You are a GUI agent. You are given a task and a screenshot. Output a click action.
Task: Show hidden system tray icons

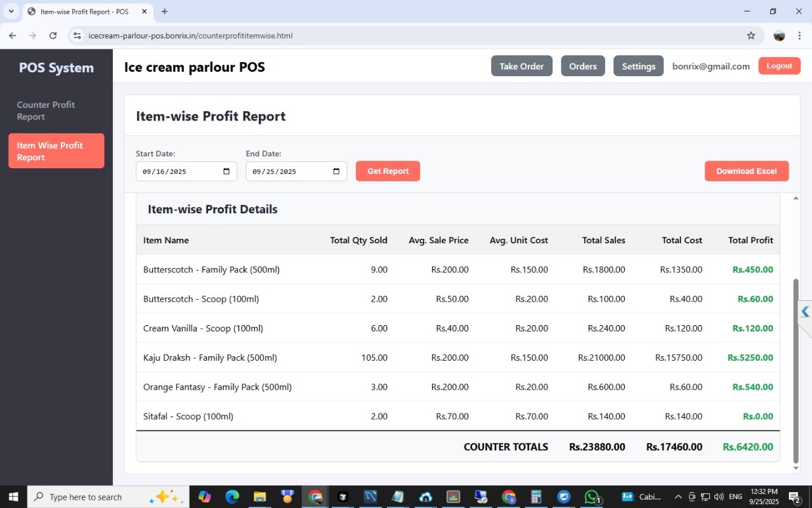click(x=678, y=497)
